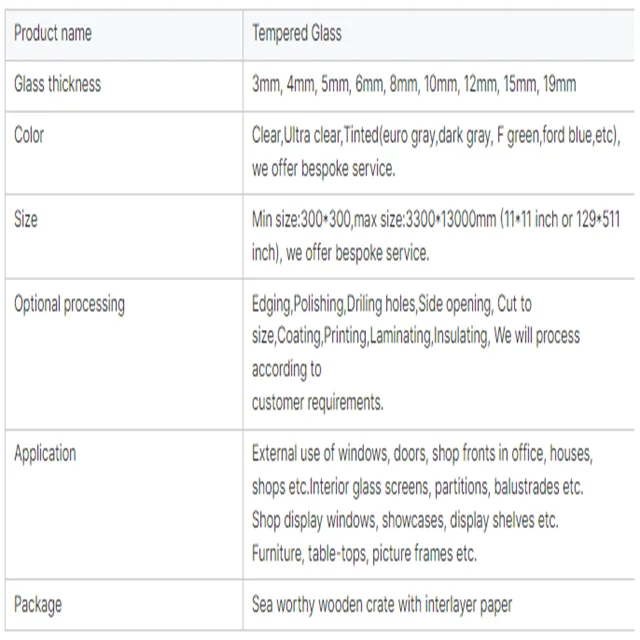Click the "Shop display windows, showcases" line

[405, 520]
